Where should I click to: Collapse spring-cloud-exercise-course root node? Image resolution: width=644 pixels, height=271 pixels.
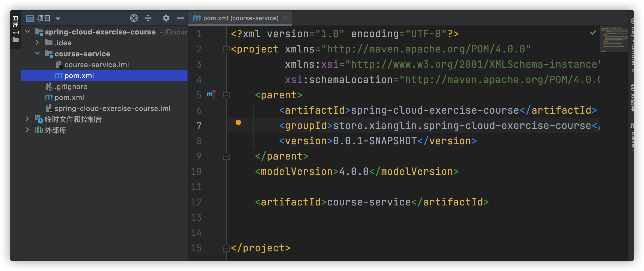pos(28,31)
